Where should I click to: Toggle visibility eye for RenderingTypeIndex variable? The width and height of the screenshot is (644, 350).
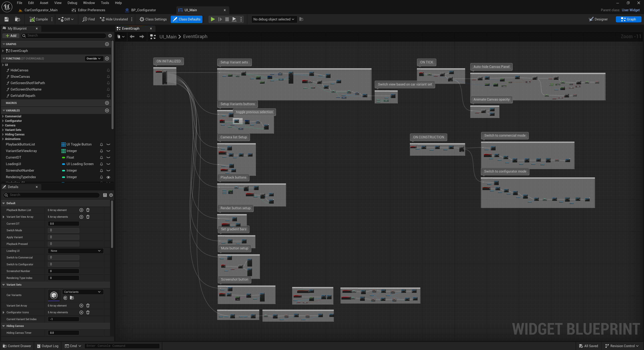point(108,177)
